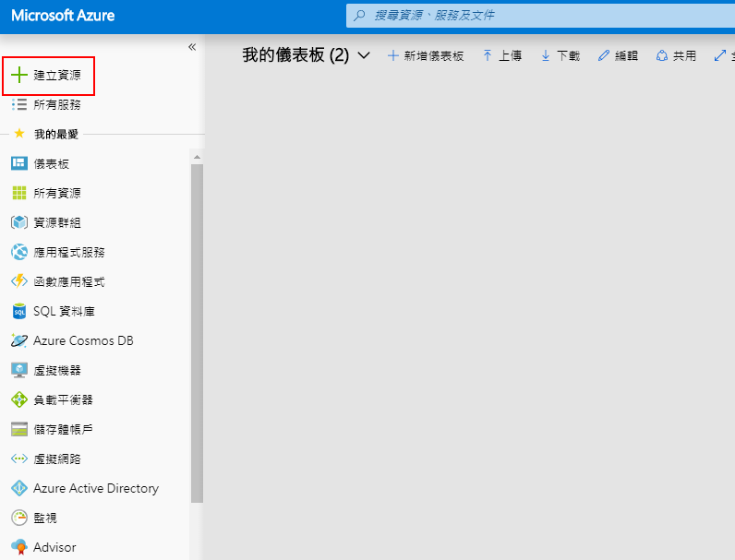Select 資源群組 label
Screen dimensions: 735x560
click(57, 222)
